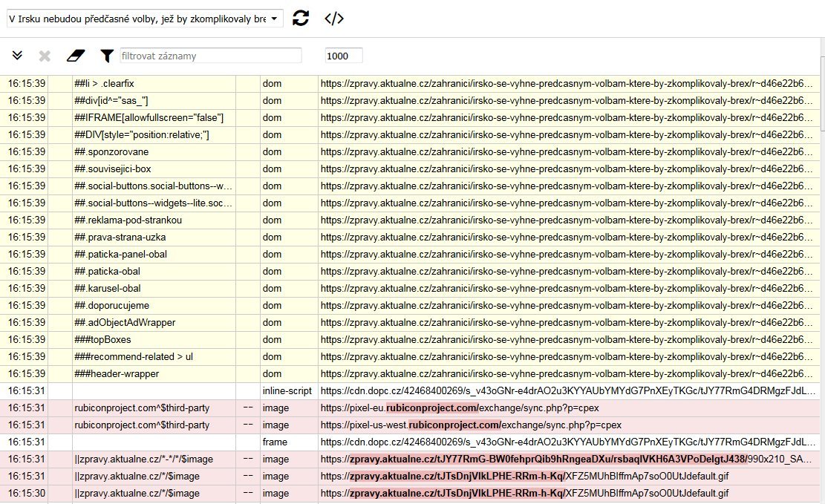This screenshot has width=825, height=504.
Task: Open the page selector dropdown
Action: 145,19
